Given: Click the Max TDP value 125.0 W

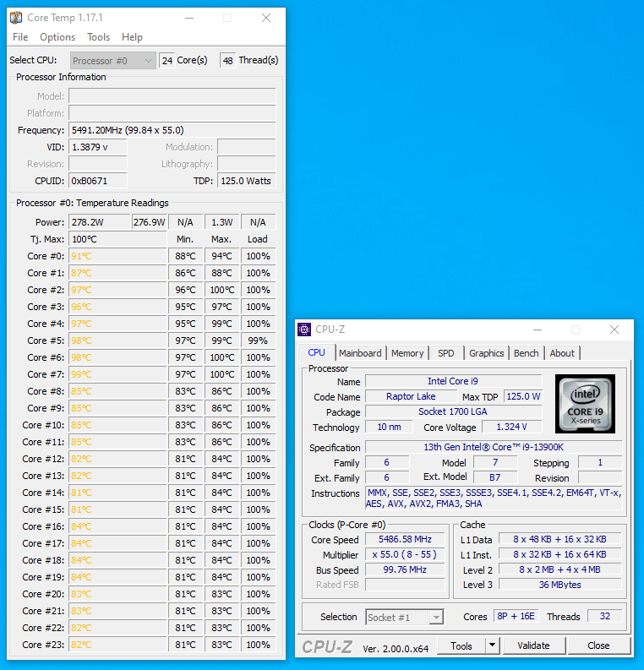Looking at the screenshot, I should (x=523, y=396).
